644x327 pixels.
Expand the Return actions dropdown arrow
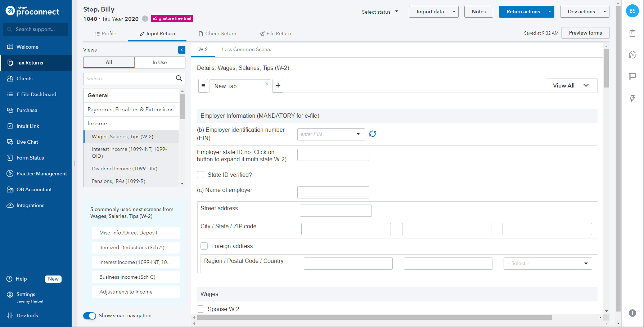pos(550,12)
